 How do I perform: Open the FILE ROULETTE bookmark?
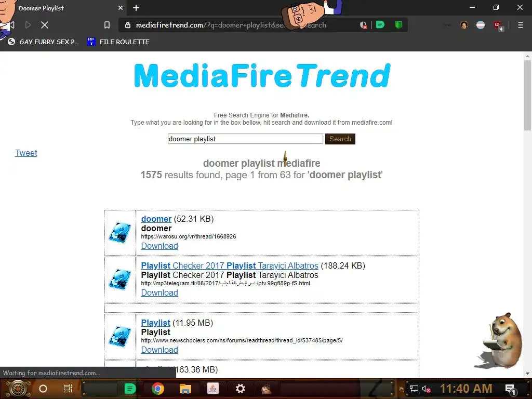pyautogui.click(x=118, y=42)
